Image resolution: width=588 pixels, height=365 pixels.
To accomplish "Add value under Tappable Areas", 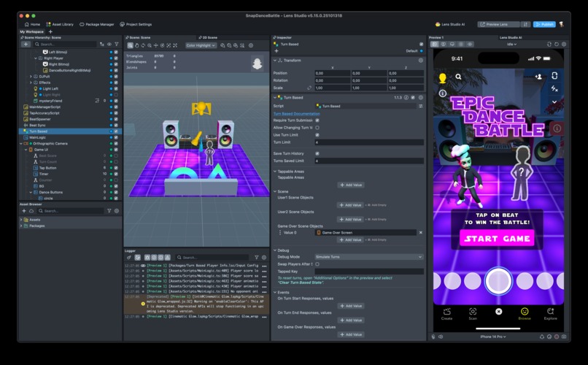I will tap(351, 185).
